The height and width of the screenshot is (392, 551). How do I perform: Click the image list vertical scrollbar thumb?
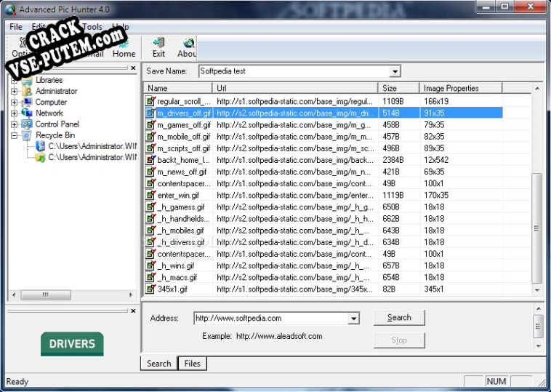coord(537,228)
